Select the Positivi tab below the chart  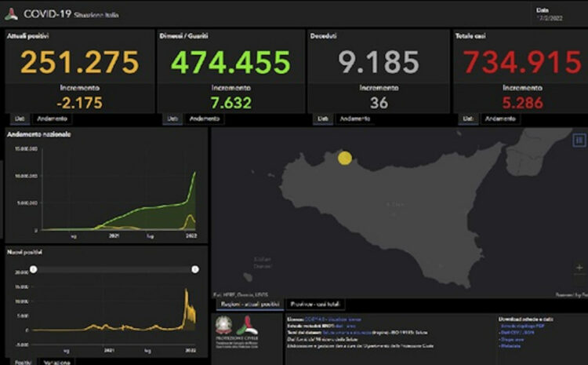click(23, 362)
